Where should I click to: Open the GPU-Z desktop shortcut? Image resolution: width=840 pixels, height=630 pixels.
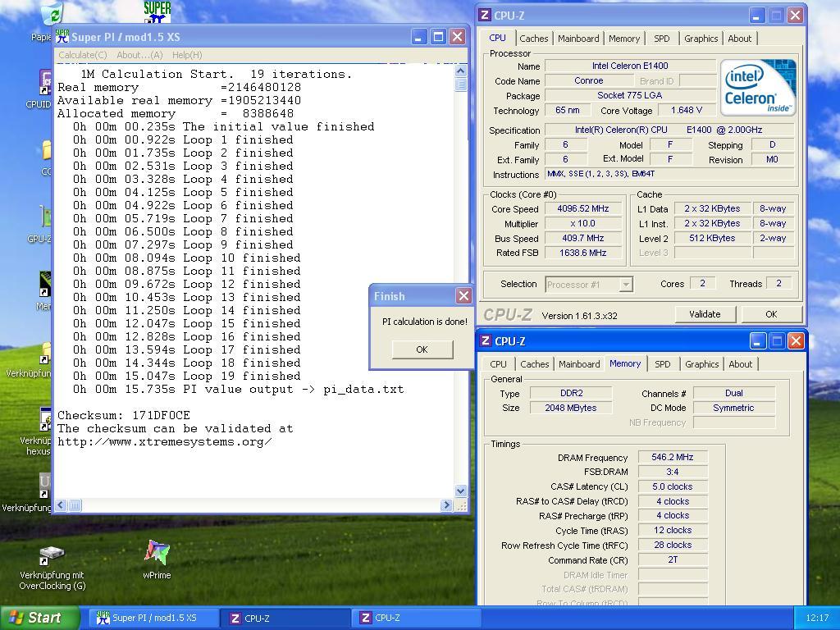pos(46,225)
